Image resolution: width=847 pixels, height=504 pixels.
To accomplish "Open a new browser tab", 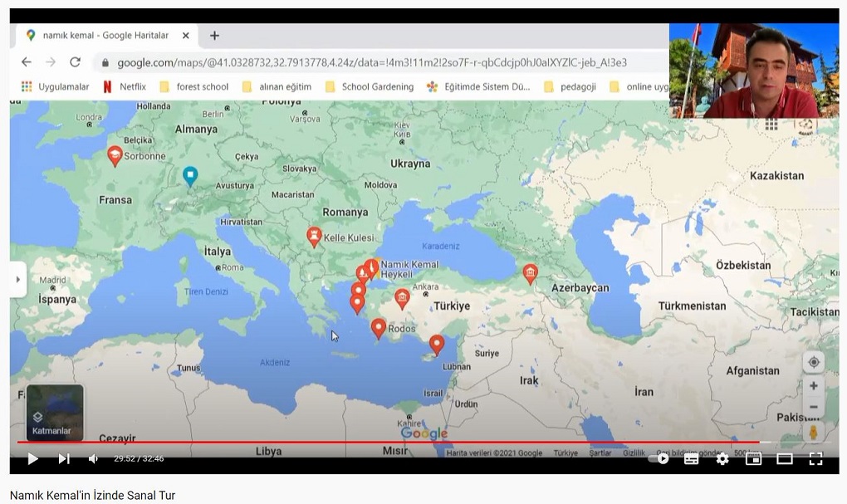I will click(x=214, y=36).
